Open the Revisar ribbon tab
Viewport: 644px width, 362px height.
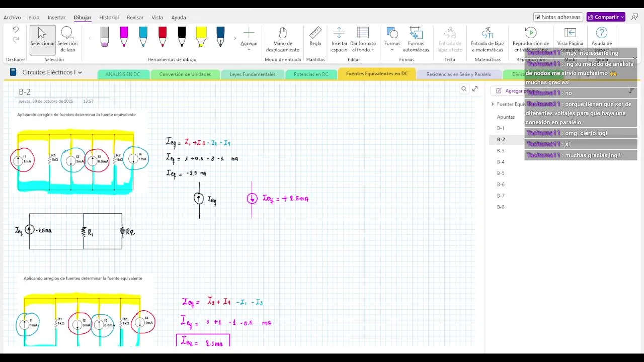click(x=135, y=17)
